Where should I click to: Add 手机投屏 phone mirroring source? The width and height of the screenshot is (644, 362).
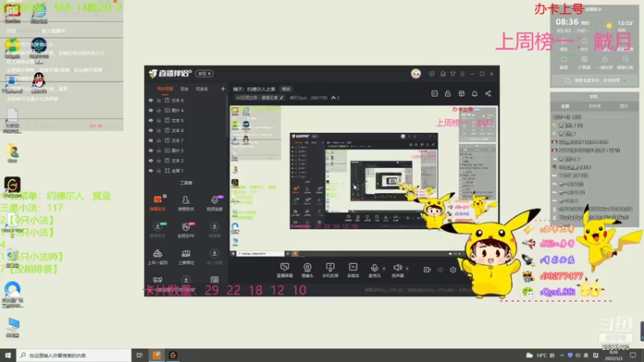coord(330,270)
